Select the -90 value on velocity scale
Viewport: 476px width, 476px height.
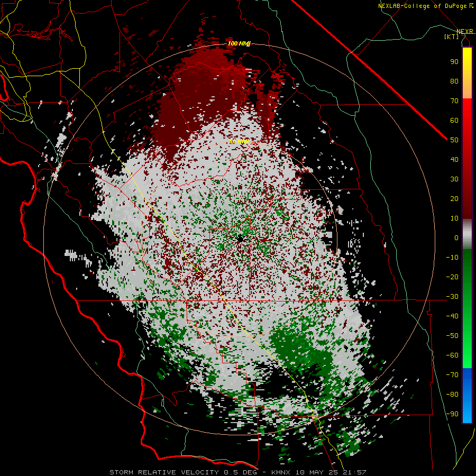click(x=452, y=414)
